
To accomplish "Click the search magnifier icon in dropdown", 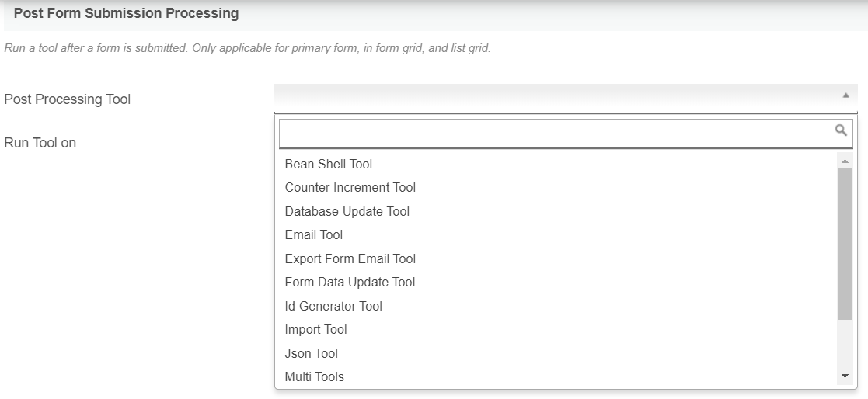I will [840, 130].
